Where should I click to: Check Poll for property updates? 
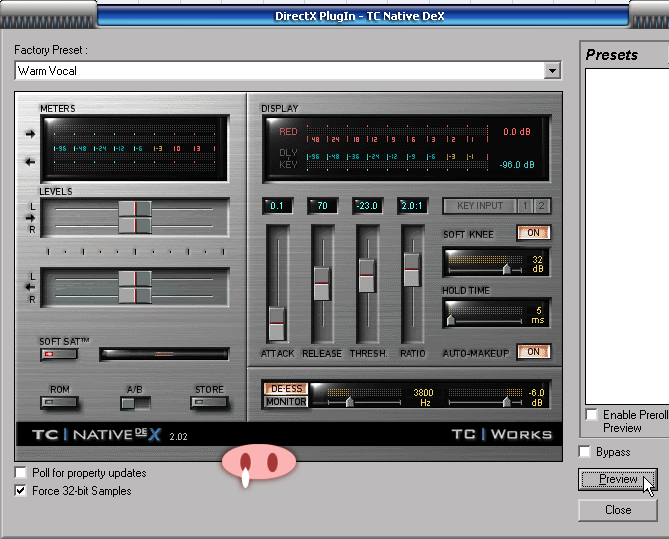click(x=20, y=472)
